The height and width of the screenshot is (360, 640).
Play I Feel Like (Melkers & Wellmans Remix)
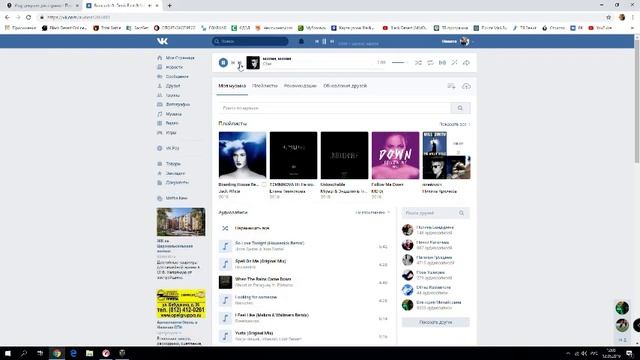coord(303,318)
